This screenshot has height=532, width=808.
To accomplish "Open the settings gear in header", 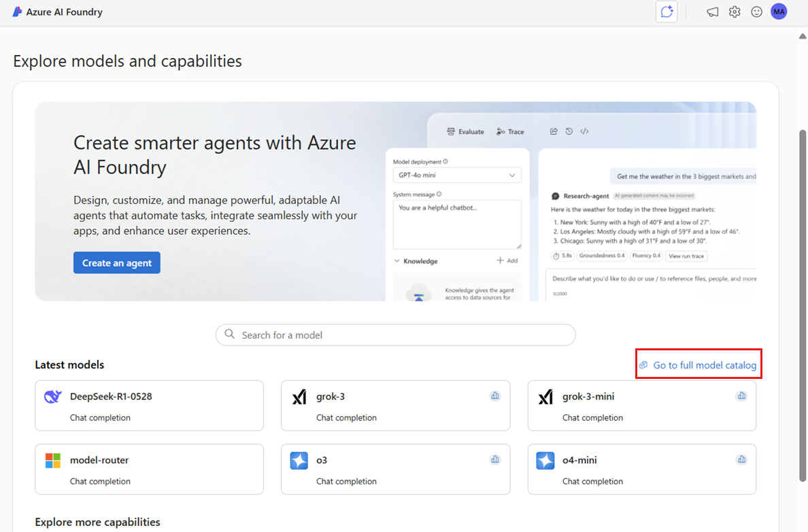I will (x=735, y=12).
